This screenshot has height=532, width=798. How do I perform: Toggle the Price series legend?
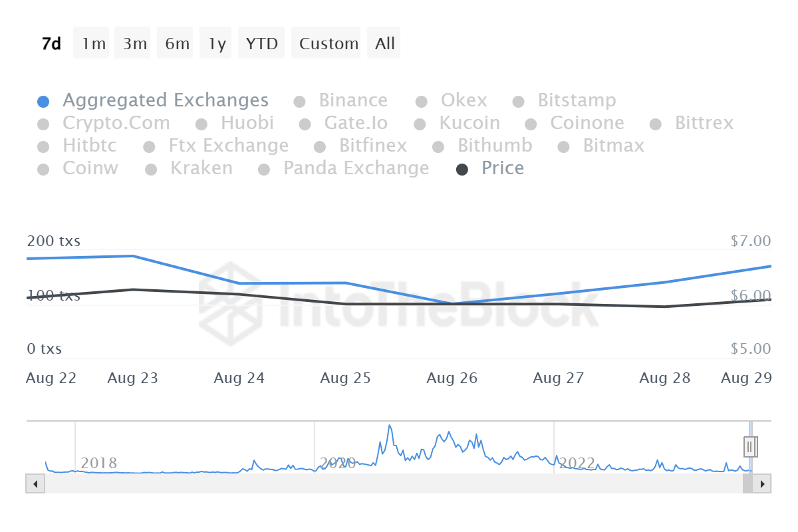coord(502,169)
